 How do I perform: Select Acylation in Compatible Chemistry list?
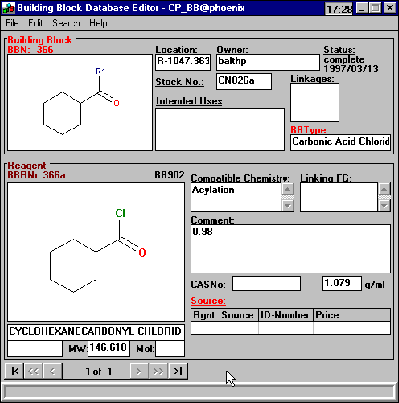point(213,190)
